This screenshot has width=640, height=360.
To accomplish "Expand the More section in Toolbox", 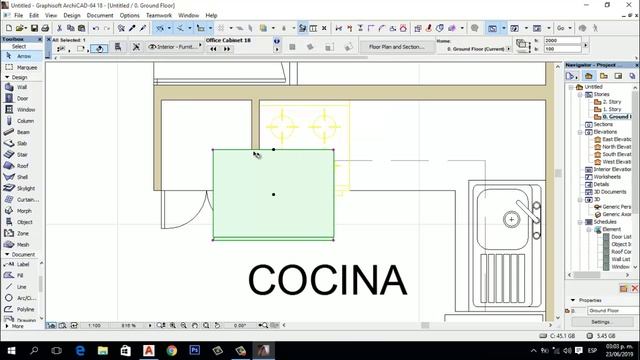I will click(7, 326).
